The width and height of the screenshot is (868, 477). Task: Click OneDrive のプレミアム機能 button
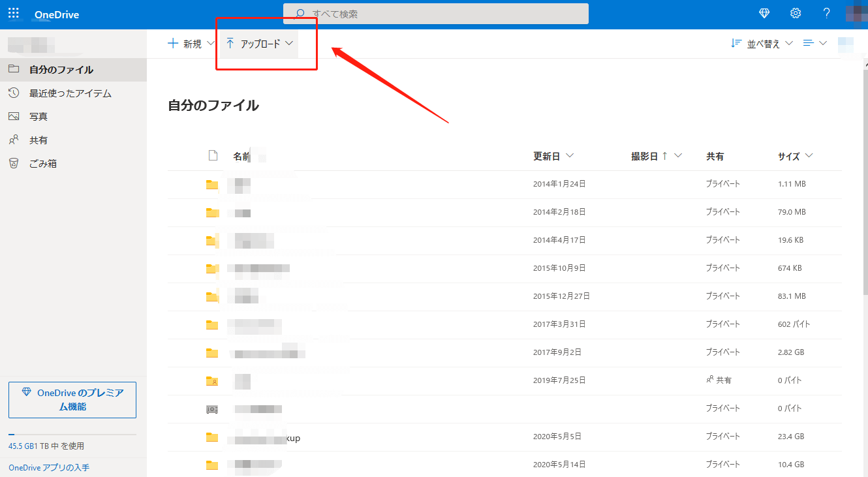pyautogui.click(x=72, y=399)
